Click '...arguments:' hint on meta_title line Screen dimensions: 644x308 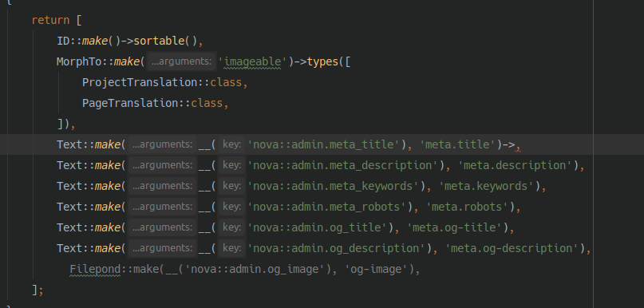click(163, 144)
